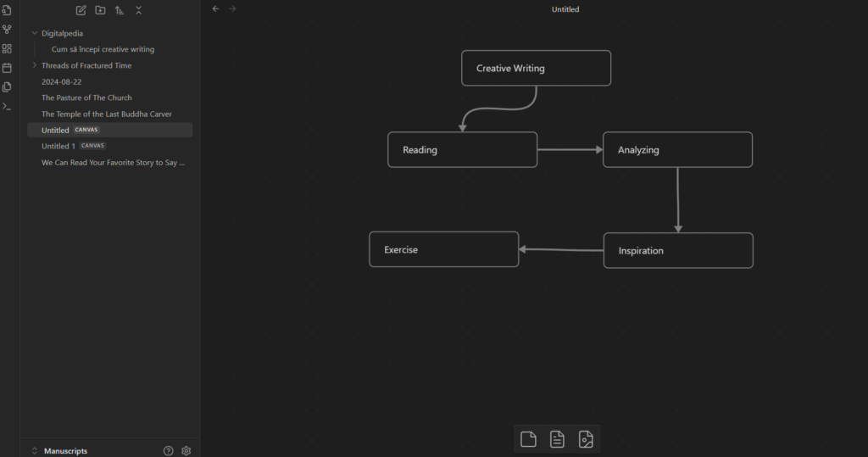868x457 pixels.
Task: Open today's daily note via calendar icon
Action: pyautogui.click(x=7, y=68)
